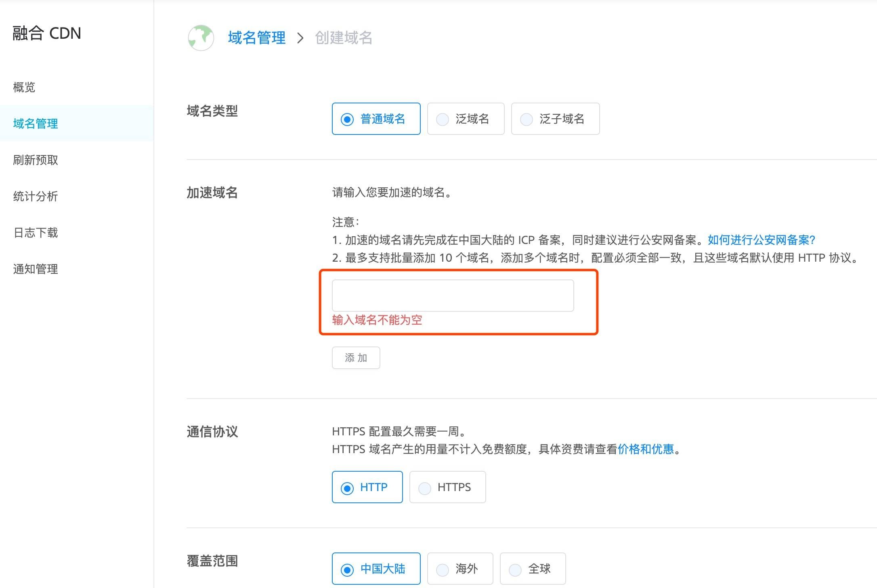
Task: Click the HTTPS 配置最久需要一周 note
Action: point(399,431)
